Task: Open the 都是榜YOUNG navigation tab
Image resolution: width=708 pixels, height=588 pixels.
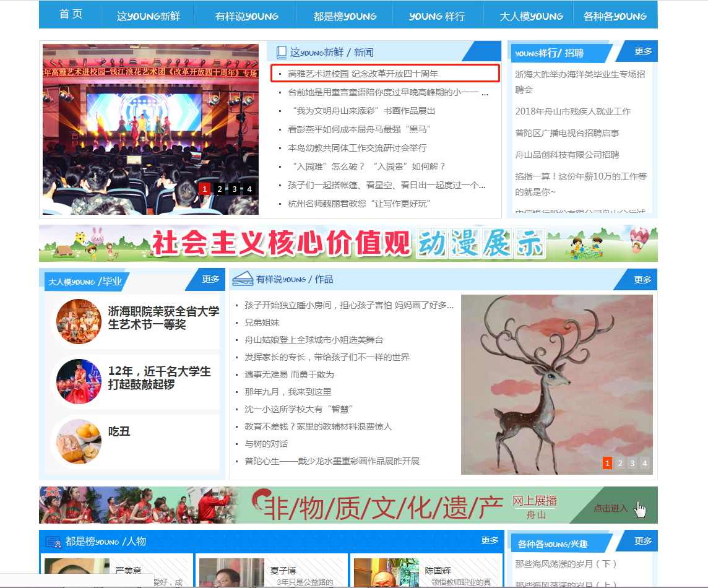Action: pyautogui.click(x=345, y=17)
